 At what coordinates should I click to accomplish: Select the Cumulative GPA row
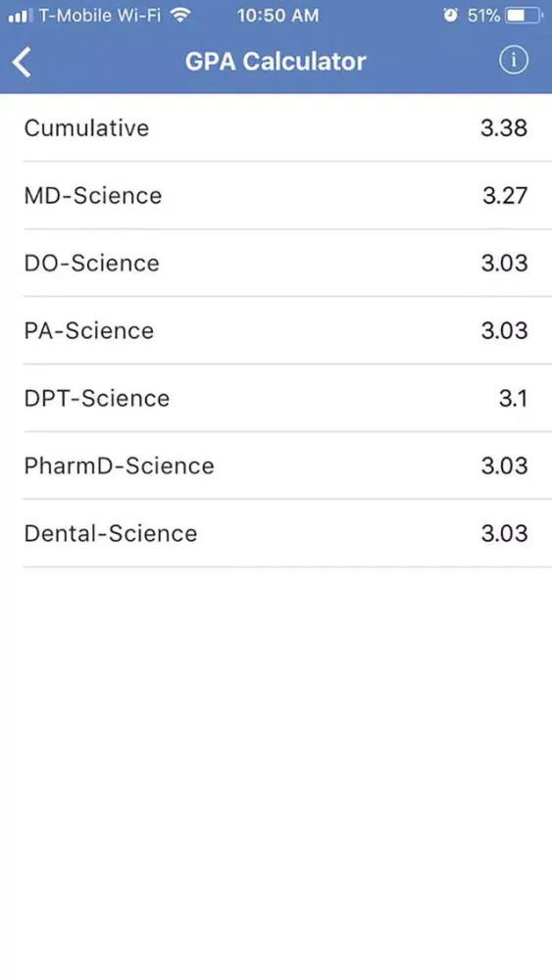point(276,127)
